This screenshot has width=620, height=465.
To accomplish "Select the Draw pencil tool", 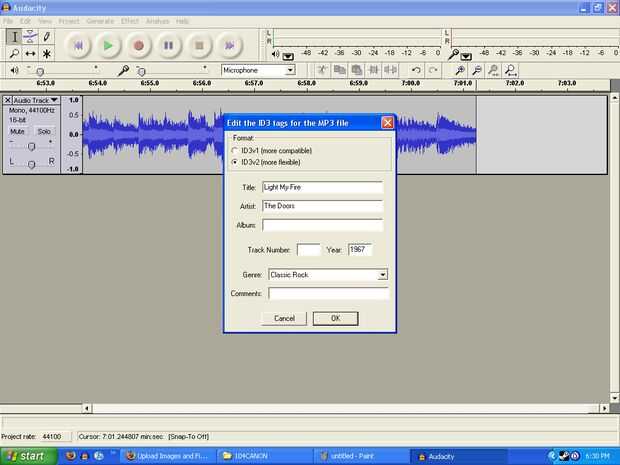I will [46, 37].
